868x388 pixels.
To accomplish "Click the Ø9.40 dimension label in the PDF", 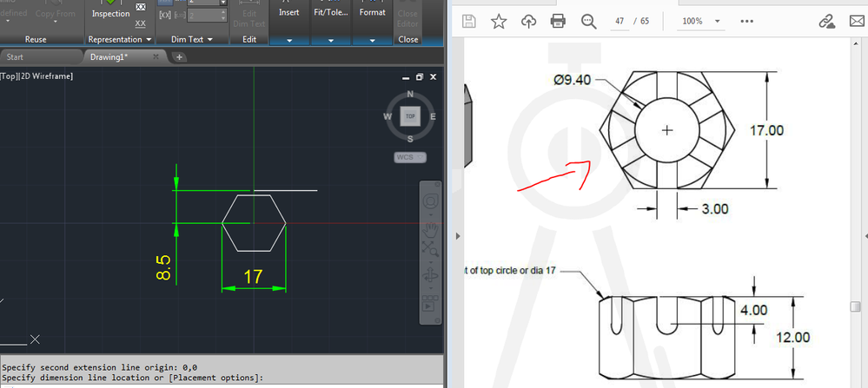I will [x=573, y=80].
